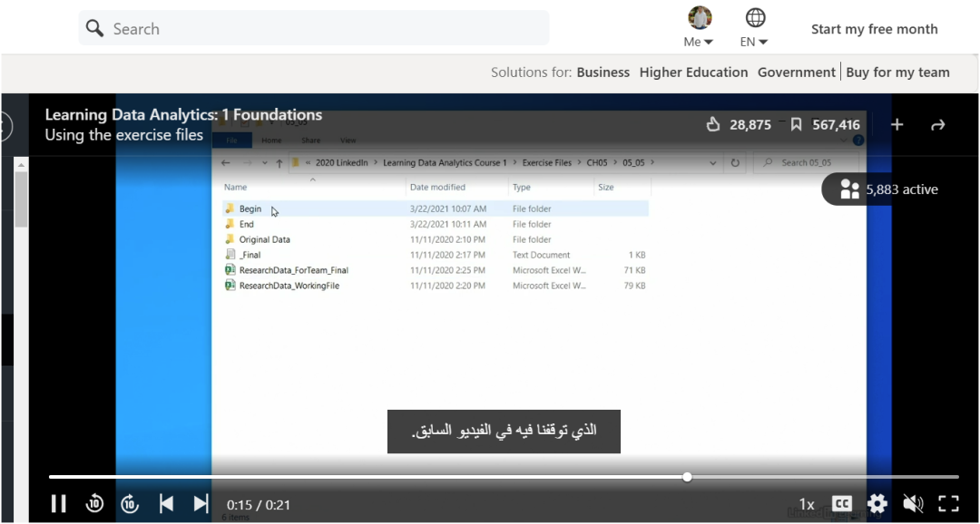Click the Back arrow in File Explorer
980x524 pixels.
[x=226, y=163]
